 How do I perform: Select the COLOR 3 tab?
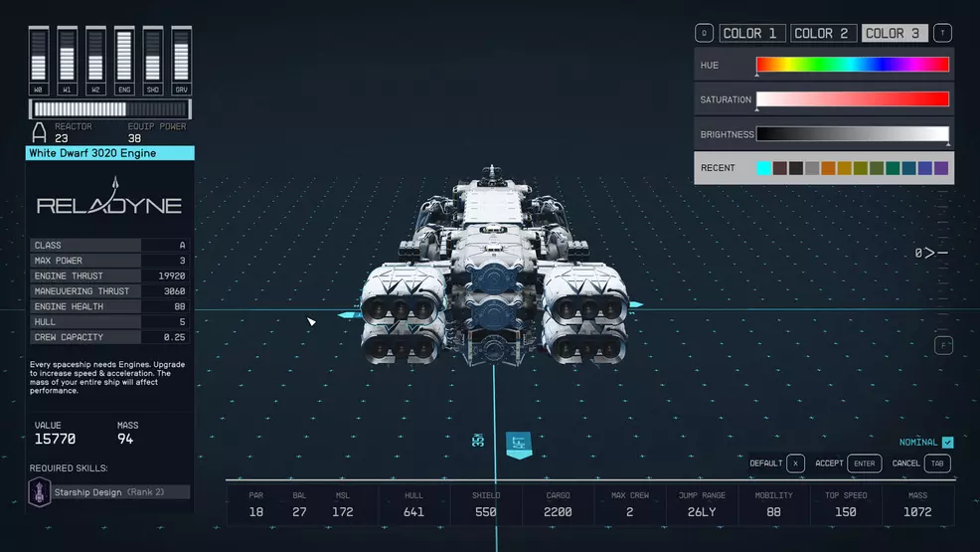pyautogui.click(x=894, y=33)
